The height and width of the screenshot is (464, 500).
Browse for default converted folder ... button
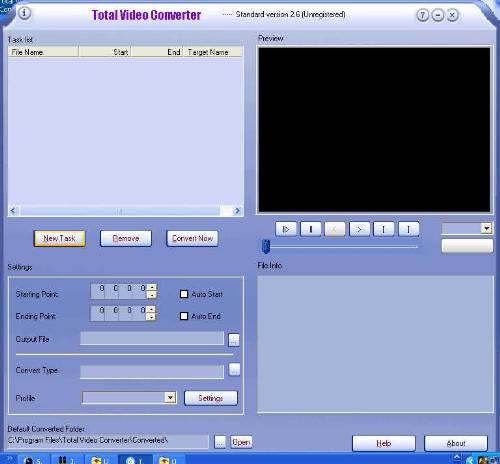[220, 442]
